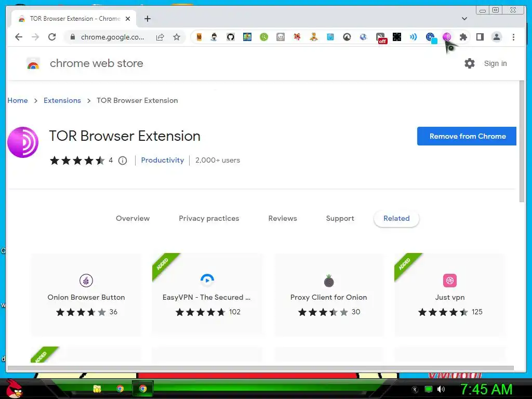
Task: Open the orange book extension icon
Action: [x=199, y=37]
